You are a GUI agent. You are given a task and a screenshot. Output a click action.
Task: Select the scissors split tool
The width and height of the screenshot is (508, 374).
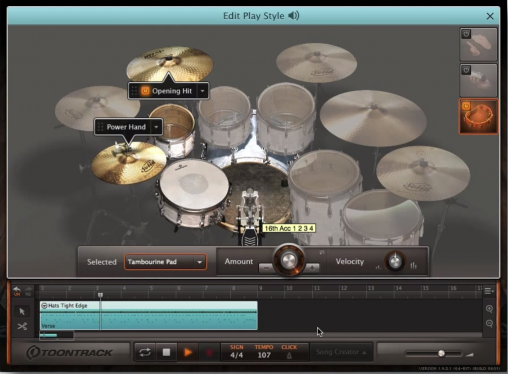[22, 326]
